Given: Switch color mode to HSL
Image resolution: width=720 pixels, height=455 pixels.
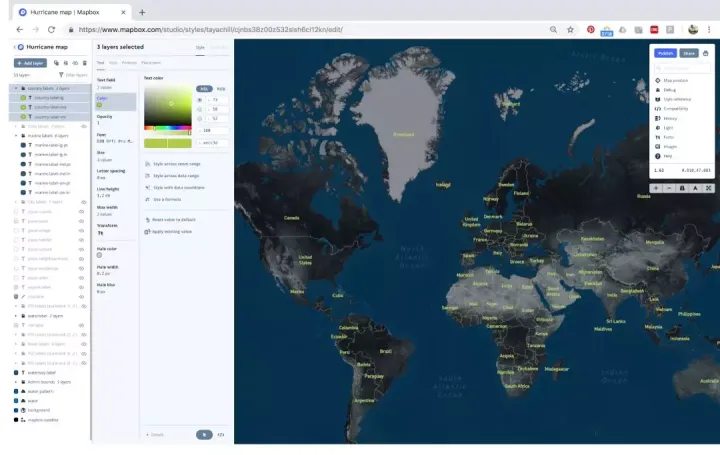Looking at the screenshot, I should coord(204,88).
